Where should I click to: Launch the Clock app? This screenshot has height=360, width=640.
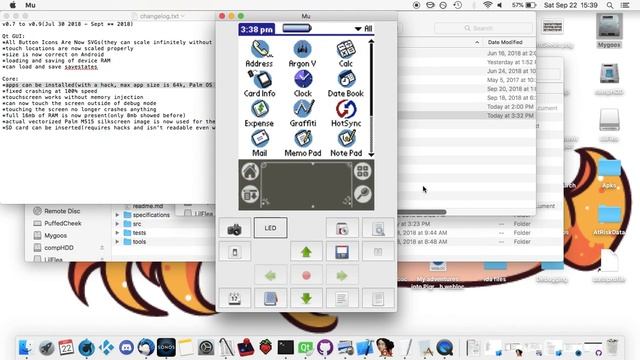point(303,84)
